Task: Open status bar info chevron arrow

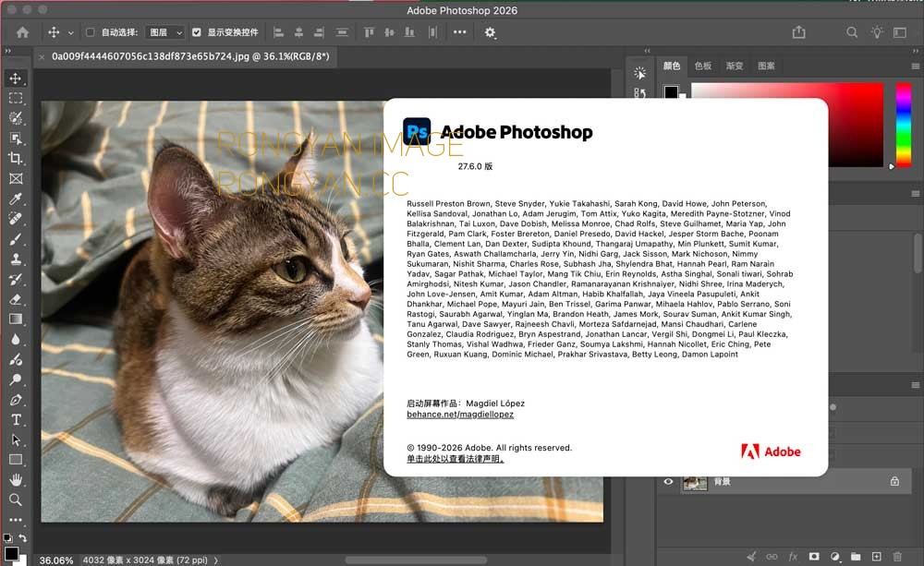Action: point(215,560)
